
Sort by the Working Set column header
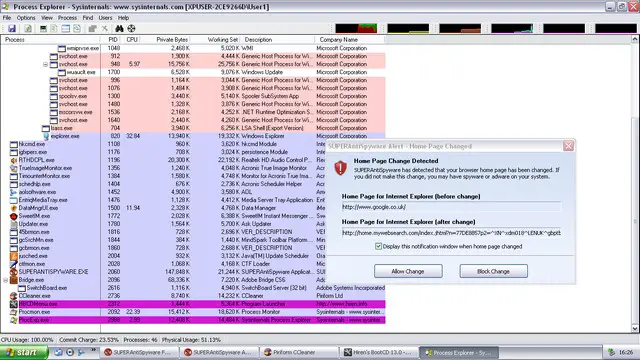tap(216, 40)
